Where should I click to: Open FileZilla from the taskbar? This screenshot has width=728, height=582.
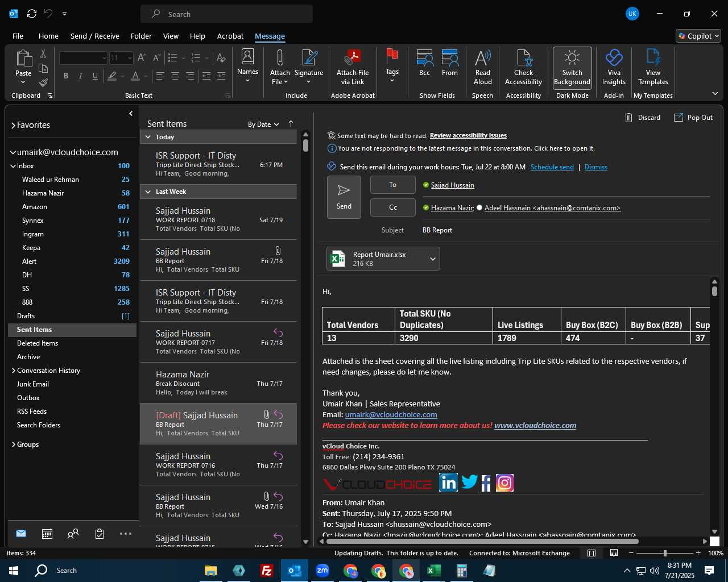pyautogui.click(x=266, y=571)
